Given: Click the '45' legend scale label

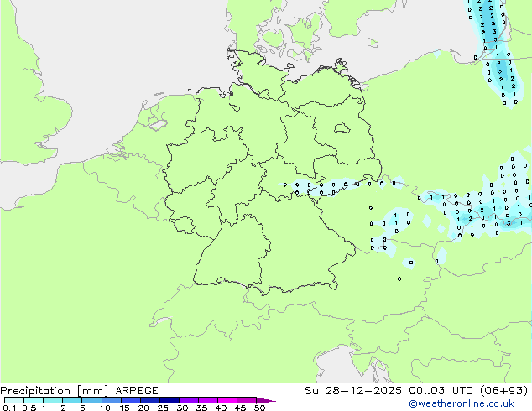Looking at the screenshot, I should (x=240, y=408).
